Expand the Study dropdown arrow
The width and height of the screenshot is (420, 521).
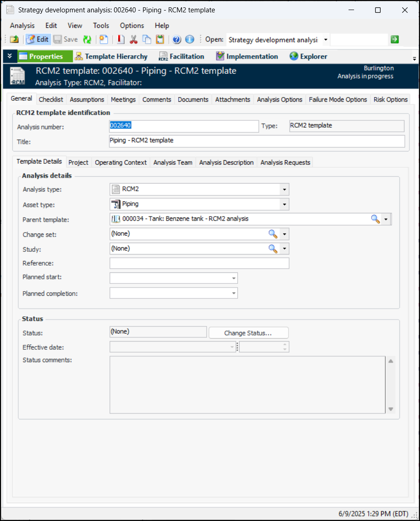tap(284, 249)
